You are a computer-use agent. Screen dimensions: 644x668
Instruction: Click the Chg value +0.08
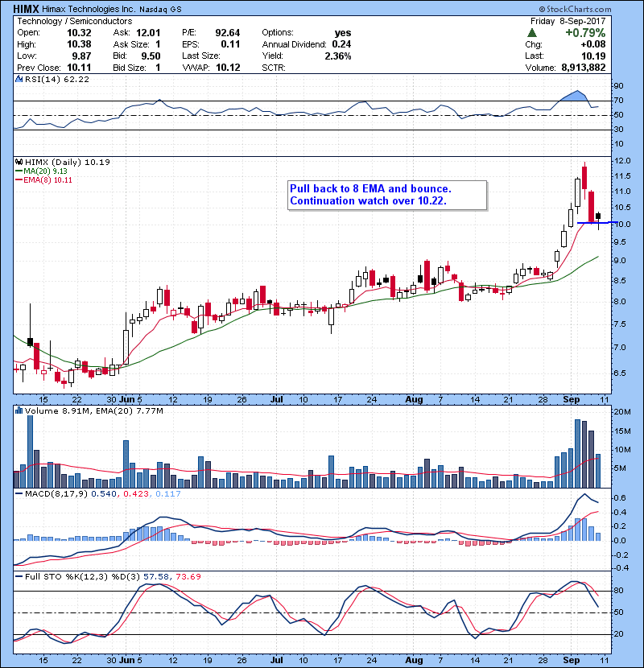click(593, 44)
